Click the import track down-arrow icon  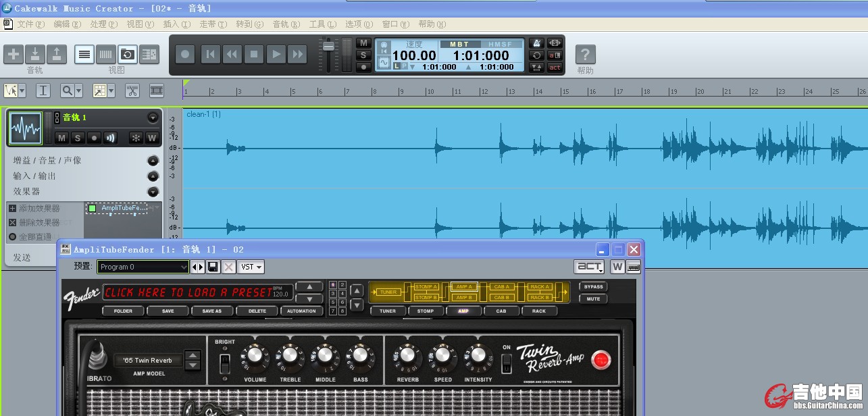pos(35,54)
